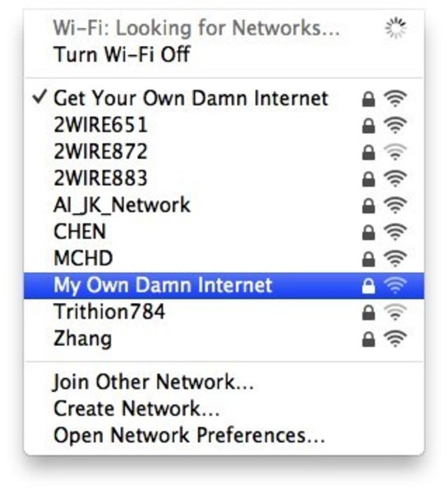Viewport: 448px width, 493px height.
Task: Connect to the 2WIRE651 network
Action: click(x=224, y=125)
